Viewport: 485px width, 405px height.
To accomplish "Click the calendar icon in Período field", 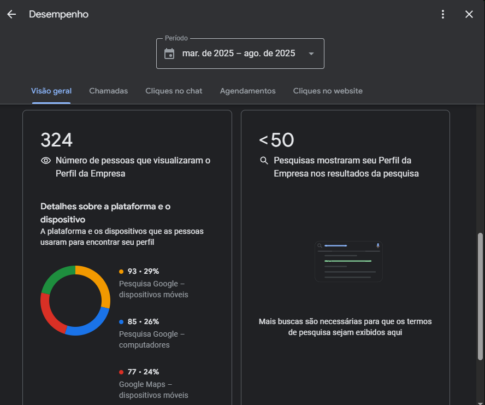I will tap(169, 54).
